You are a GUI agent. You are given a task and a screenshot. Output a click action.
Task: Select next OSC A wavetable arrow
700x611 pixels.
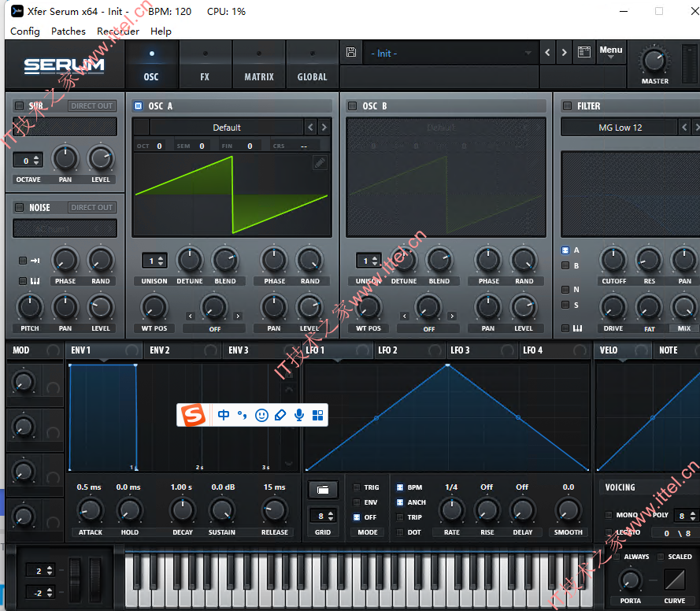coord(324,128)
